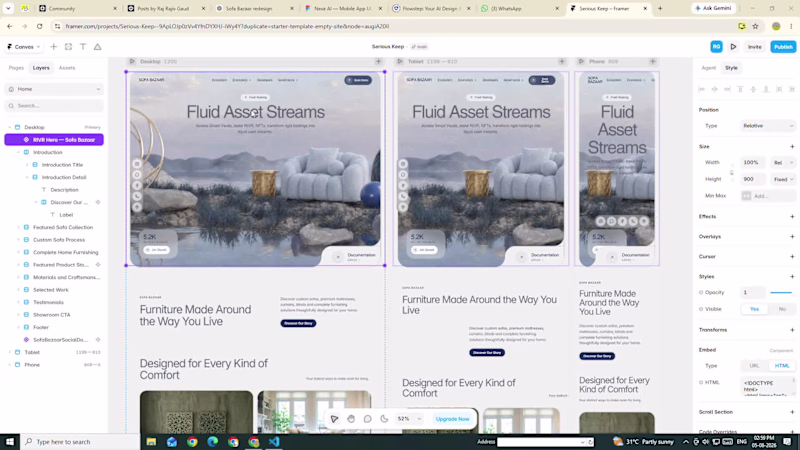Play the Phone breakpoint preview
Image resolution: width=800 pixels, height=450 pixels.
coord(581,61)
